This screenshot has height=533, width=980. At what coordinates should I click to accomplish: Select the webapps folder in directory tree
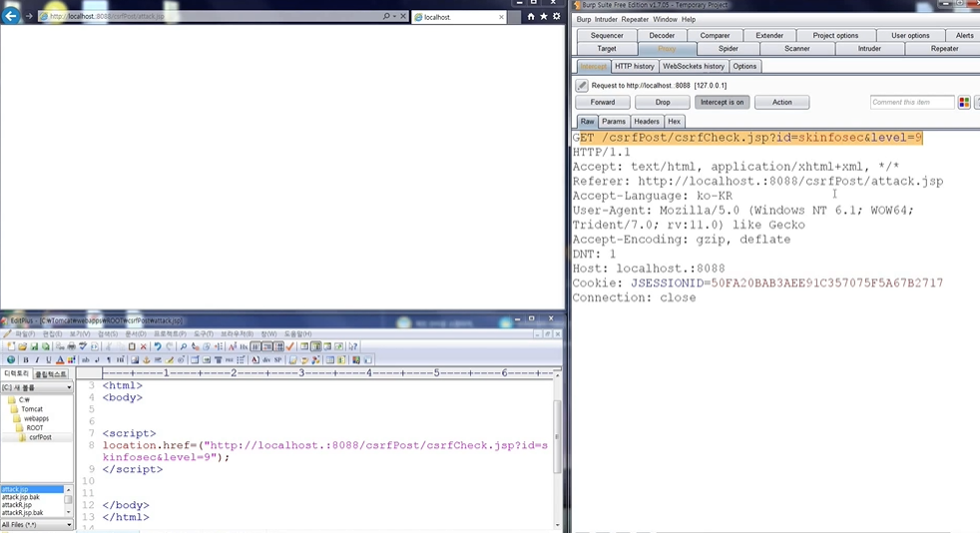[x=36, y=418]
